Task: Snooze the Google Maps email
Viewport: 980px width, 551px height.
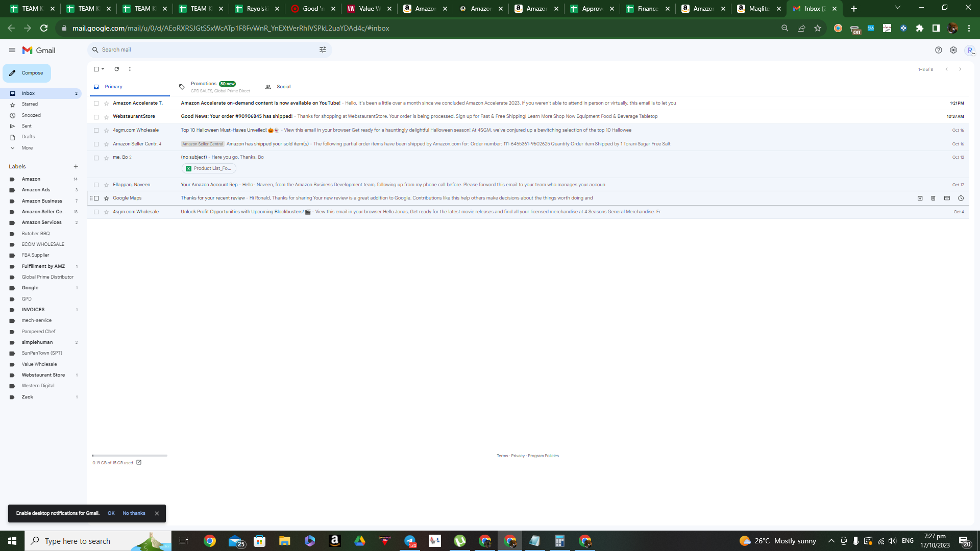Action: coord(961,198)
